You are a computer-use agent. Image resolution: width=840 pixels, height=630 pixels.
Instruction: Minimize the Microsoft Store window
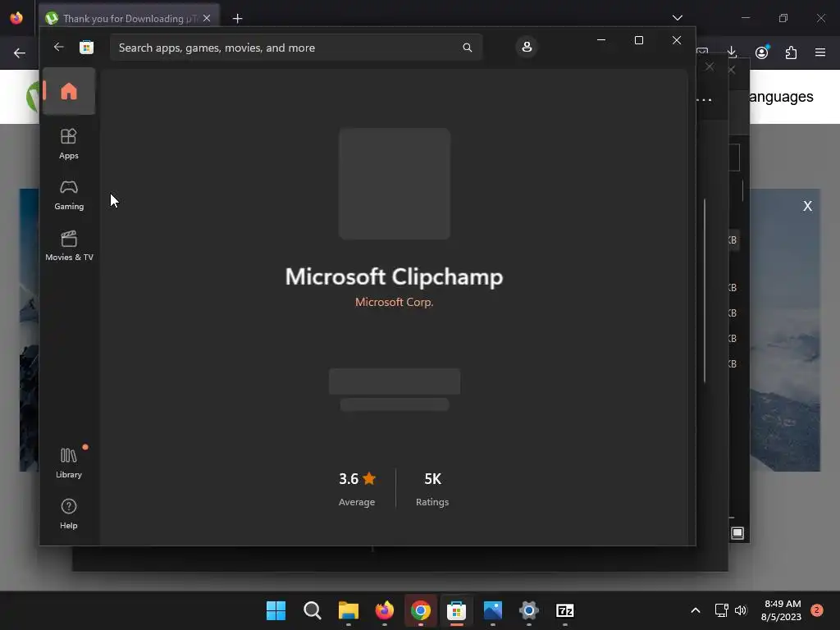pyautogui.click(x=601, y=40)
